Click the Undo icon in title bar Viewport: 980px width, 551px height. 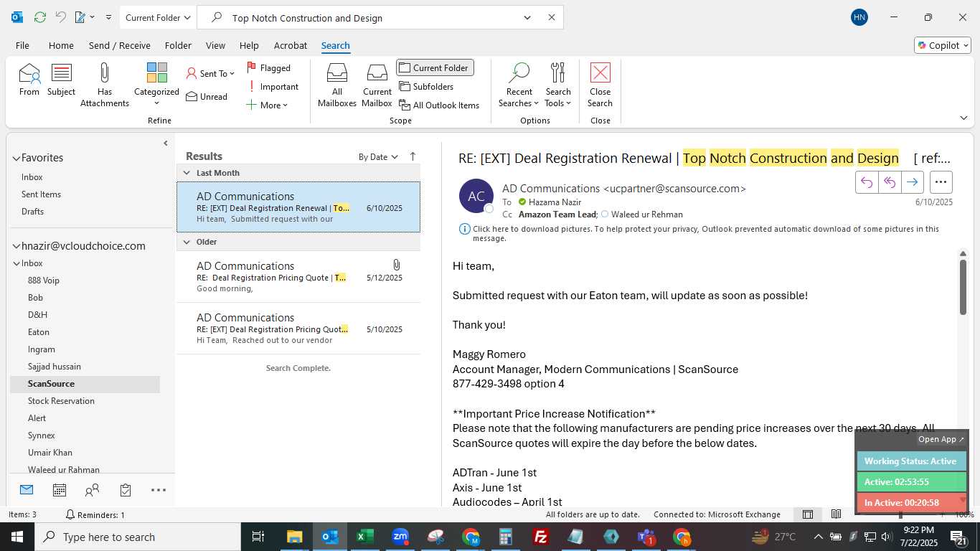tap(61, 17)
